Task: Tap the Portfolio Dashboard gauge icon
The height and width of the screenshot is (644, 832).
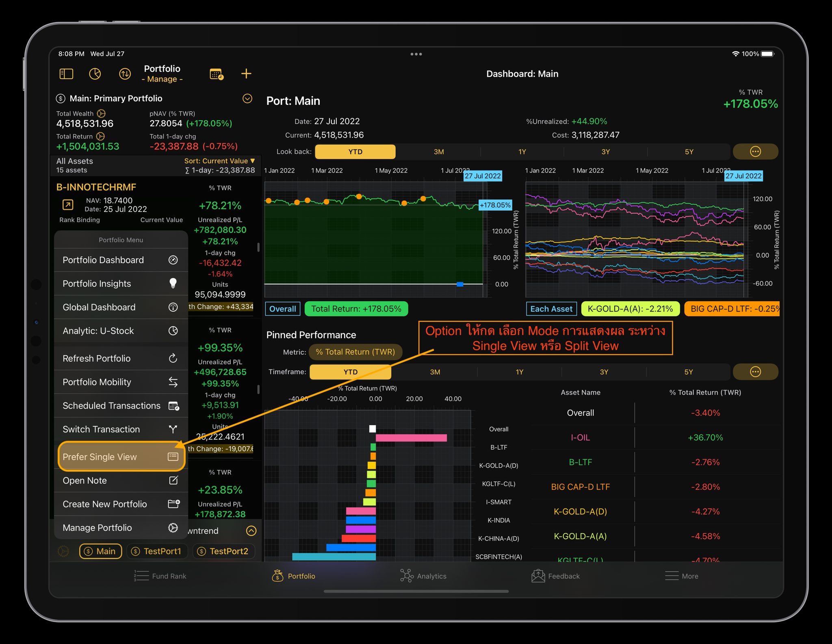Action: [173, 260]
